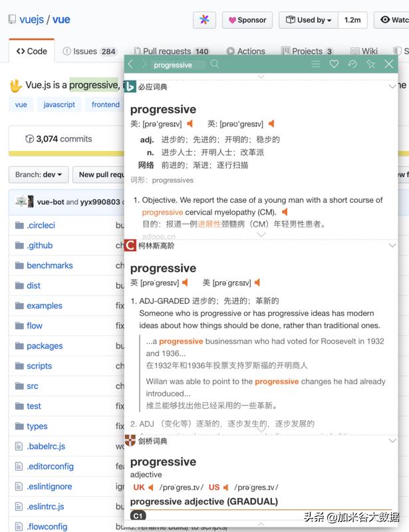Image resolution: width=409 pixels, height=532 pixels.
Task: Open the Wiki tab
Action: point(364,51)
